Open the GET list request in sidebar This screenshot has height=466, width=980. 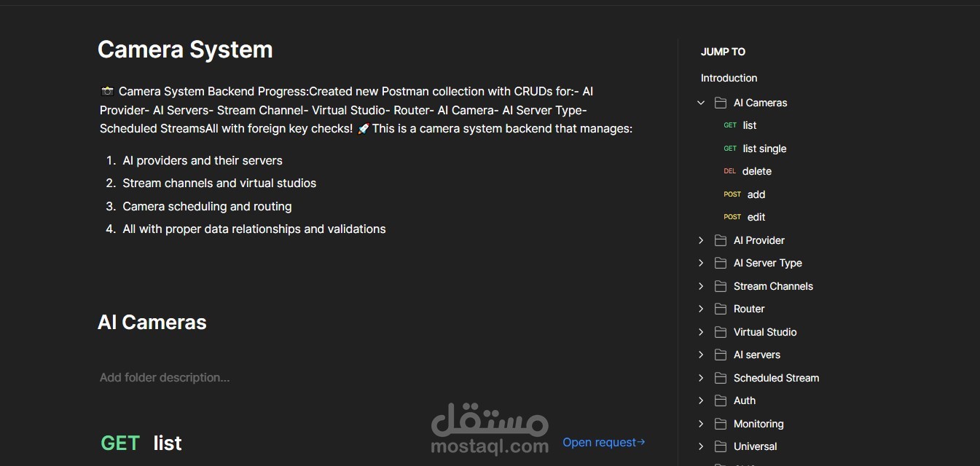749,125
